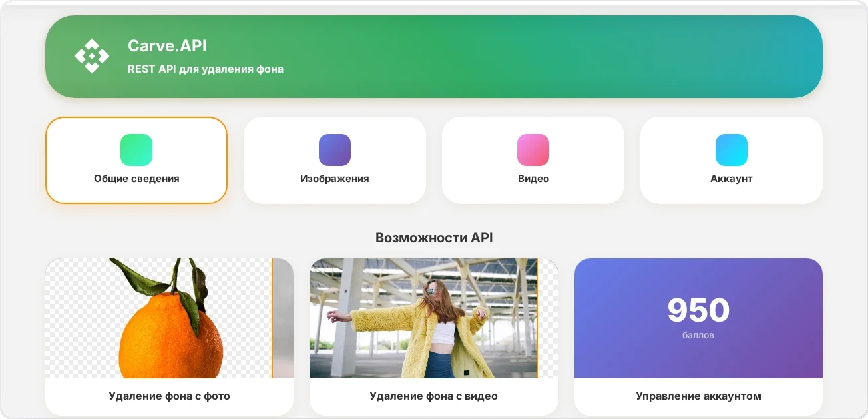This screenshot has width=868, height=419.
Task: Click the баллов label under 950
Action: click(x=698, y=336)
